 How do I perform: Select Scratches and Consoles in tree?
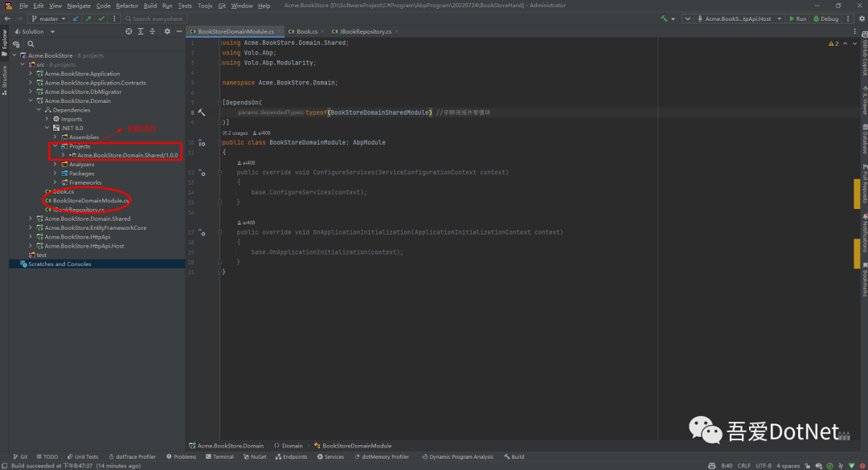tap(59, 264)
